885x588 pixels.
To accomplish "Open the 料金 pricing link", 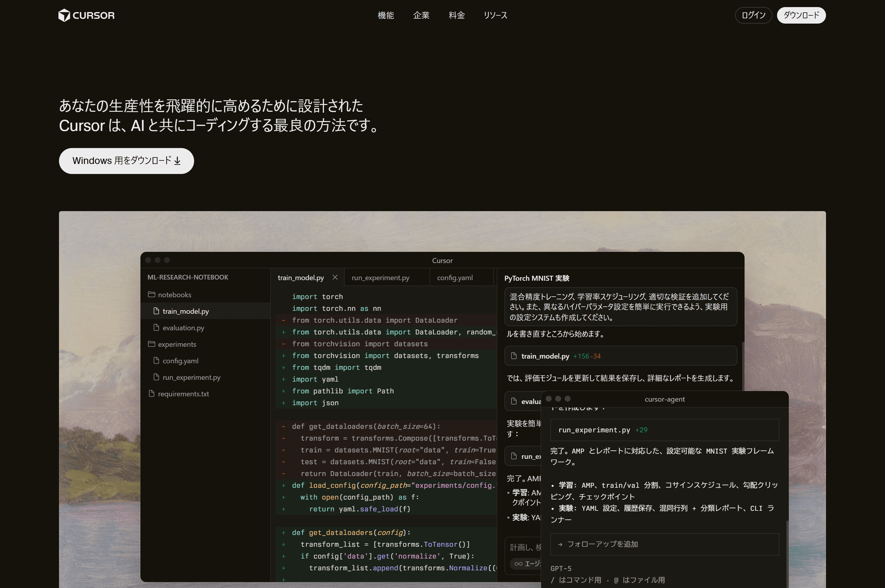I will pos(457,15).
